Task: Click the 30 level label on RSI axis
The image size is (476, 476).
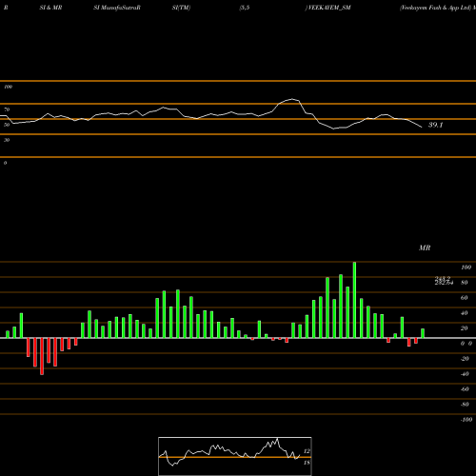Action: [x=7, y=140]
